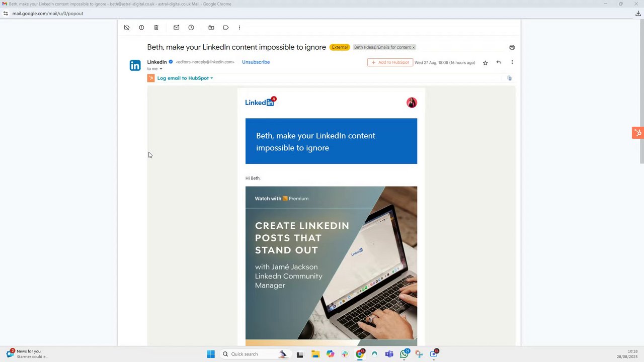This screenshot has height=362, width=644.
Task: Open the orange HubSpot side tab
Action: pos(638,133)
